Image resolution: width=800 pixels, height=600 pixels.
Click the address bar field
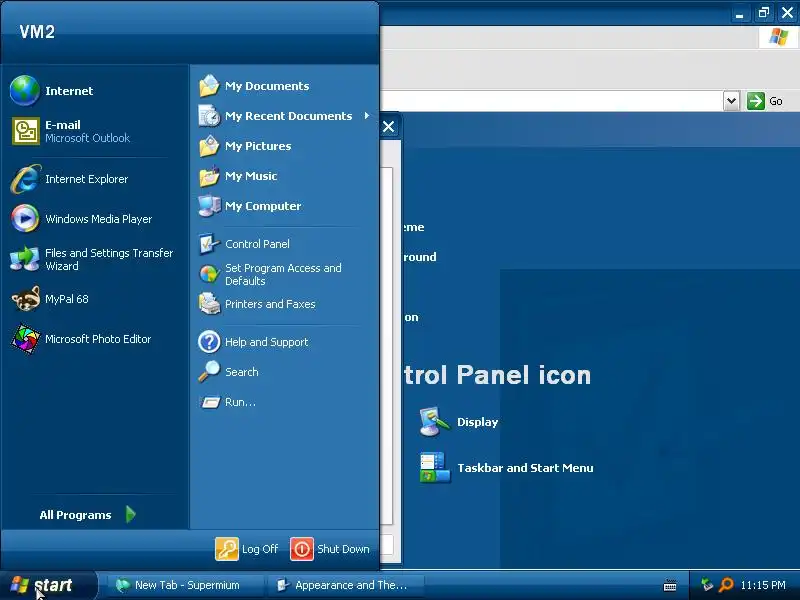point(551,101)
